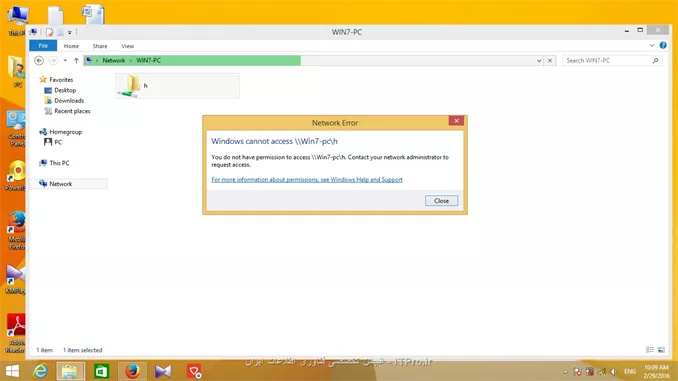This screenshot has width=678, height=381.
Task: Open the Windows Start button
Action: pos(12,371)
